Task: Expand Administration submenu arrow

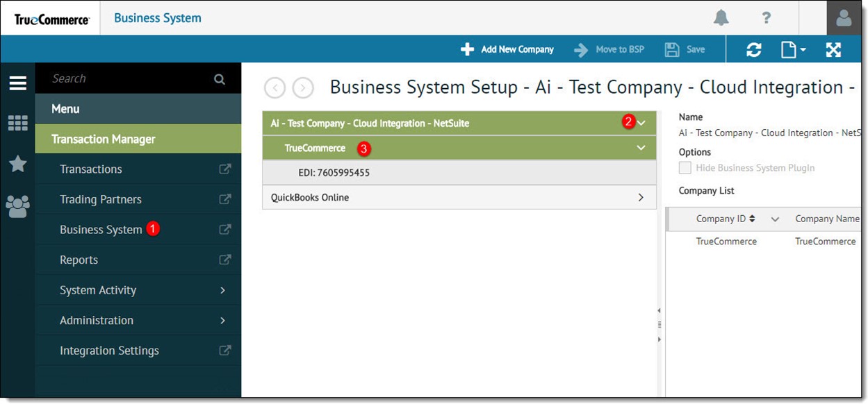Action: pos(223,320)
